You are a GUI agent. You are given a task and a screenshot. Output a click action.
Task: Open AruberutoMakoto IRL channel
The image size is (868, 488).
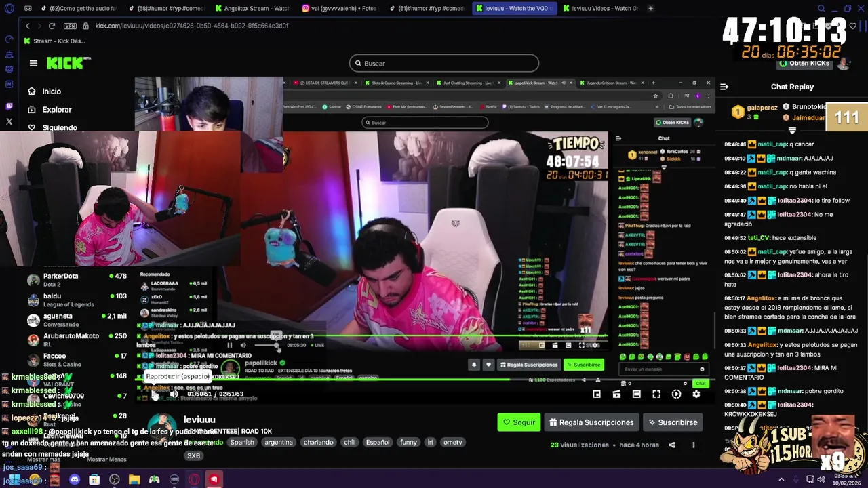(77, 340)
